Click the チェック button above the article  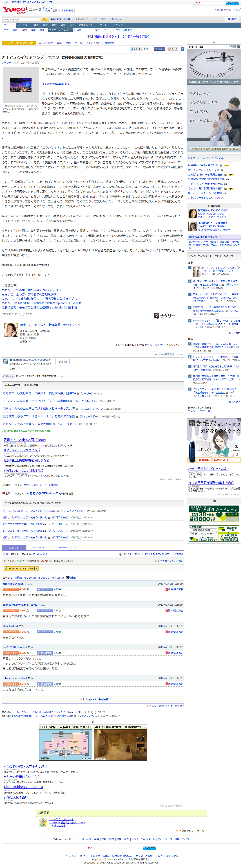coord(173,49)
